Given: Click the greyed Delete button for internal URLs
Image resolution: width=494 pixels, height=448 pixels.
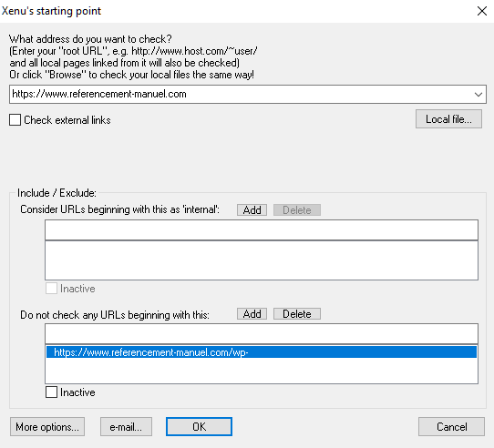Looking at the screenshot, I should pyautogui.click(x=297, y=210).
